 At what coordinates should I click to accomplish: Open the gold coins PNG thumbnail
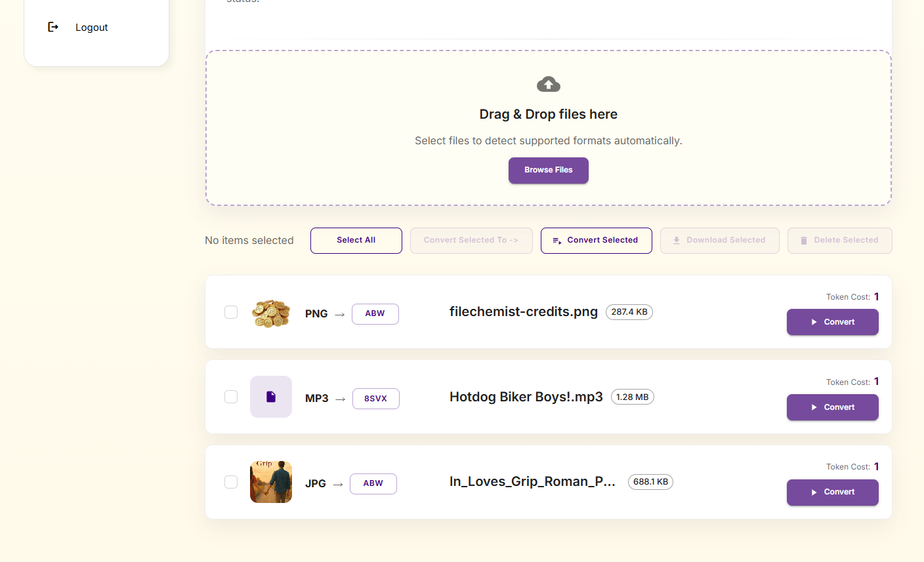click(x=271, y=313)
